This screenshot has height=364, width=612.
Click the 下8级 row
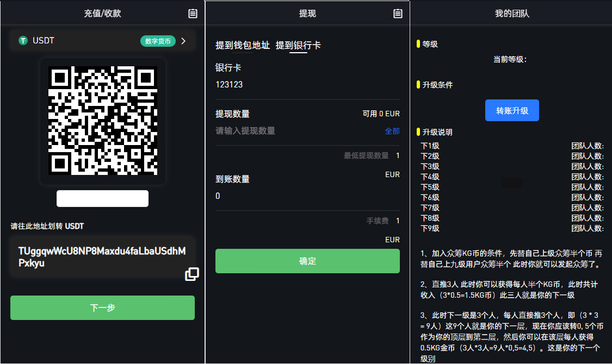(x=512, y=218)
